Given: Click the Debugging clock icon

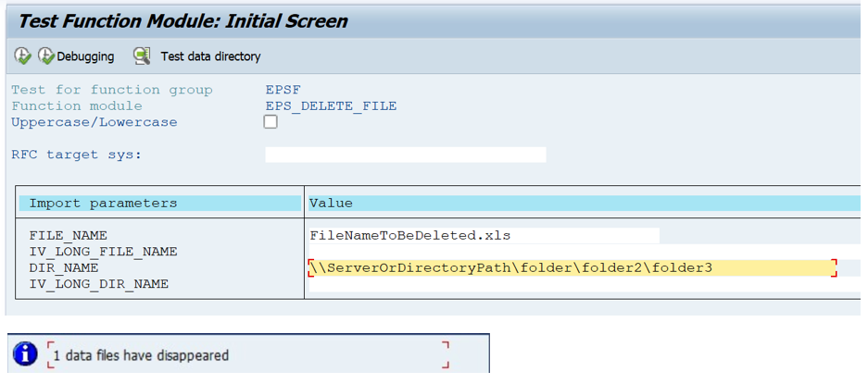Looking at the screenshot, I should [46, 56].
